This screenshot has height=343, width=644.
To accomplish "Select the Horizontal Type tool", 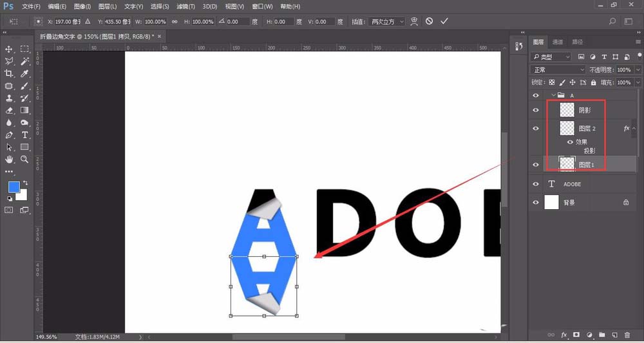I will click(x=24, y=135).
